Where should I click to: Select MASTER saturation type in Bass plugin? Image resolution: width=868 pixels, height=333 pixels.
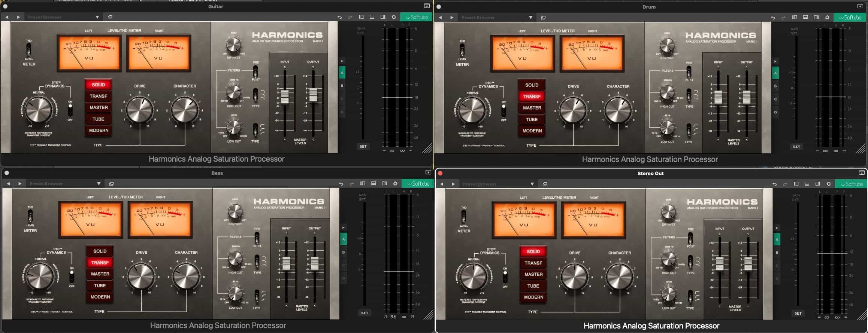tap(100, 274)
